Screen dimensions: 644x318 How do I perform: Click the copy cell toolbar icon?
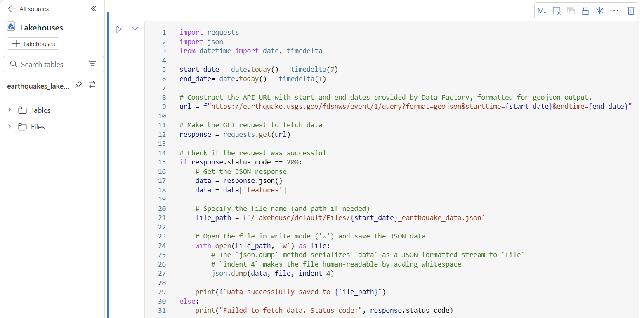571,11
